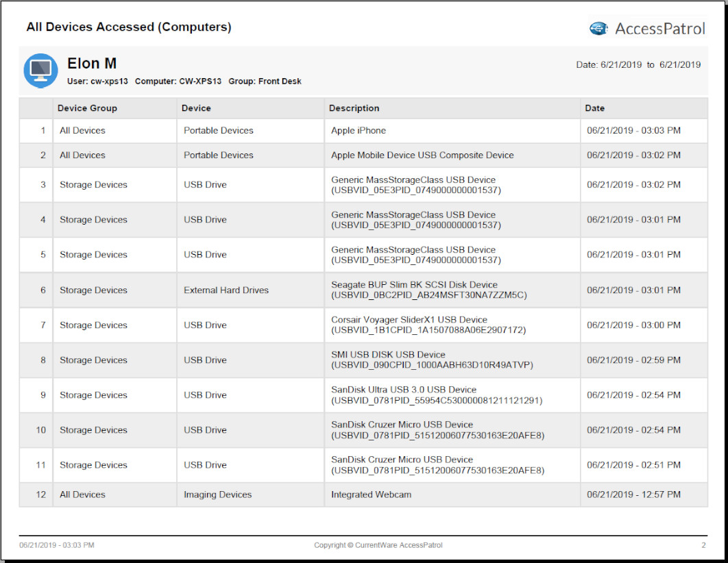Select the 12:57 PM date cell
728x563 pixels.
(x=633, y=495)
